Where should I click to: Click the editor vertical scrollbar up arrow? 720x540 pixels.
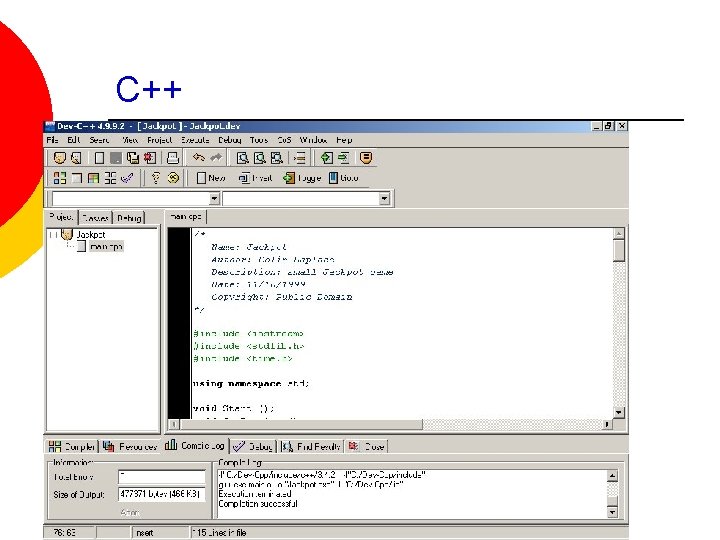tap(619, 234)
